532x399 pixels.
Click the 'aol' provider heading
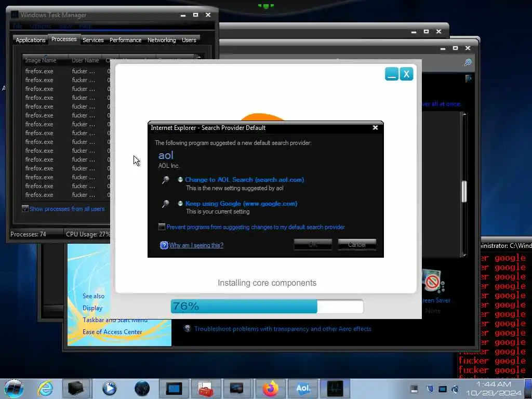coord(166,155)
